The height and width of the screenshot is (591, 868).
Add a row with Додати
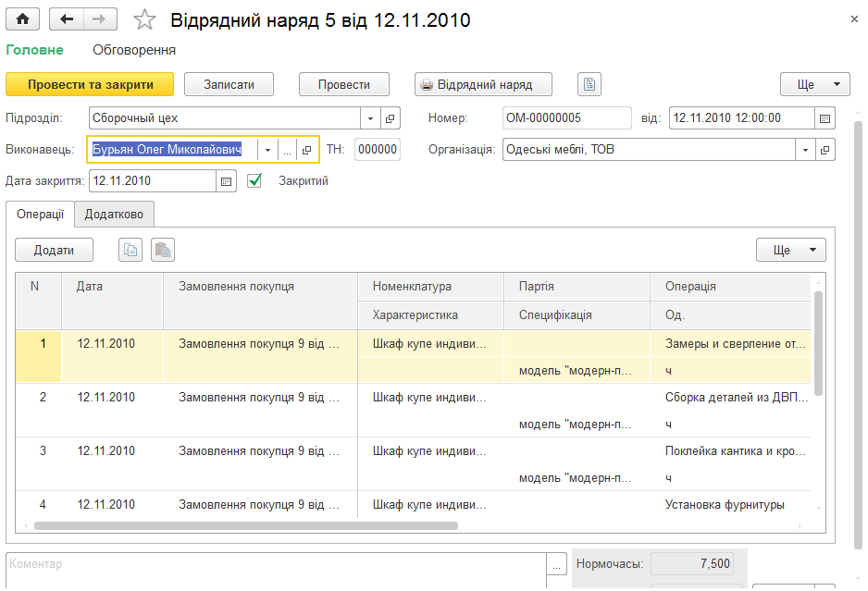(x=54, y=250)
